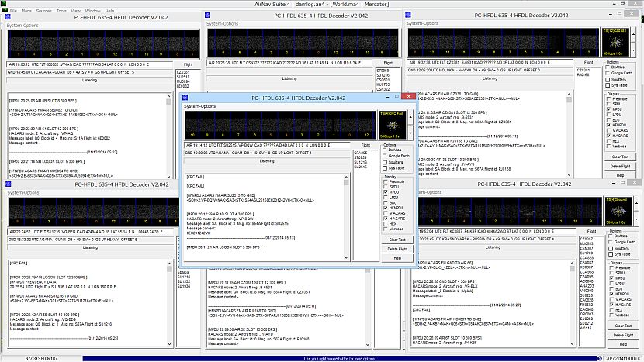Click Clear Text in the front decoder window
The image size is (644, 362).
point(397,240)
